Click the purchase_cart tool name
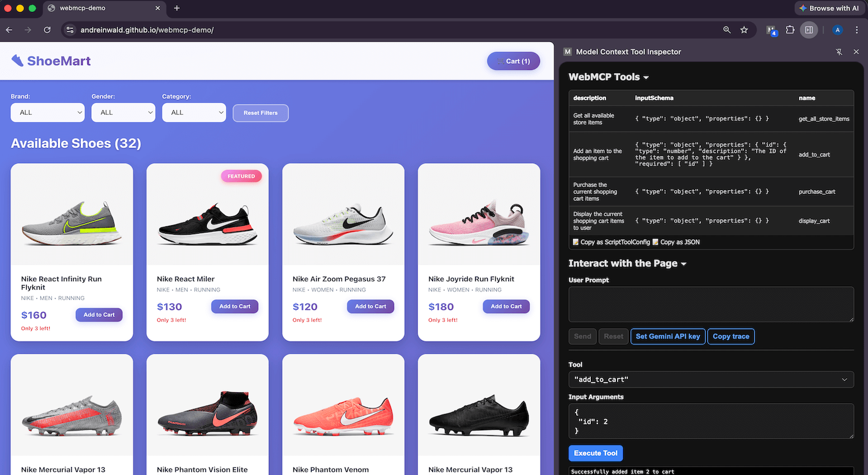 817,192
